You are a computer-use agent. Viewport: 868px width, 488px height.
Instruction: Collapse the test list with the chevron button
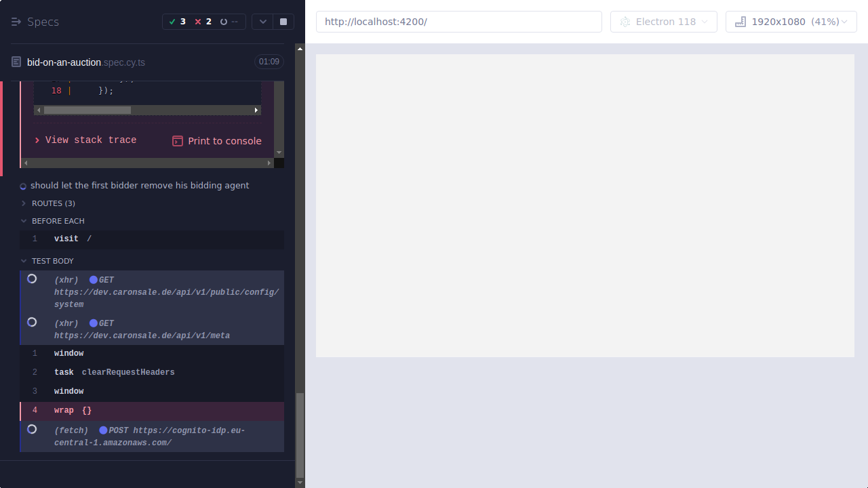(x=262, y=21)
